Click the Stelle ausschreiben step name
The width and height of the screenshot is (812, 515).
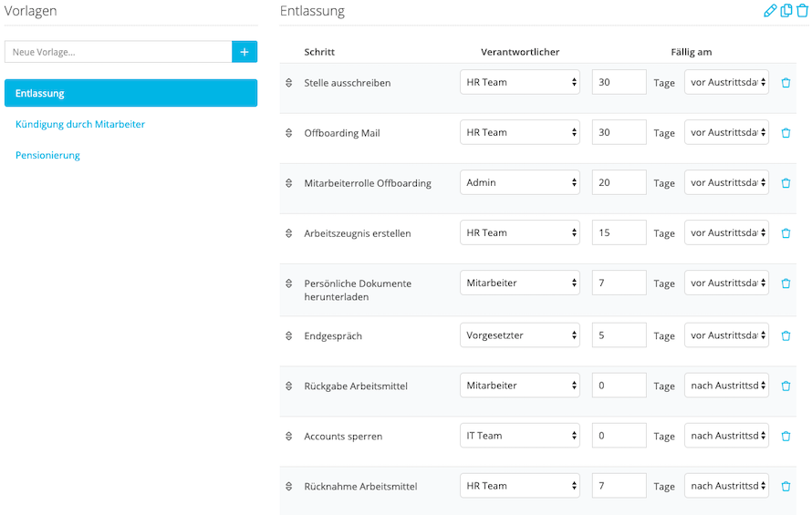(x=348, y=83)
